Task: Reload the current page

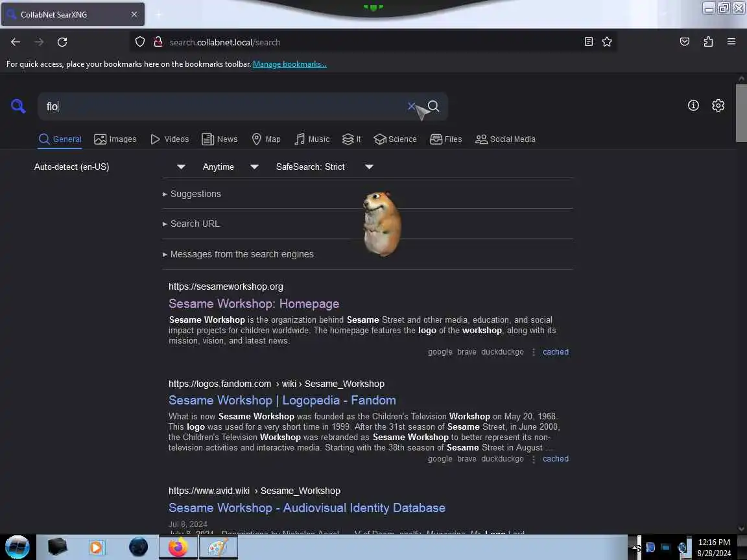Action: [x=62, y=42]
